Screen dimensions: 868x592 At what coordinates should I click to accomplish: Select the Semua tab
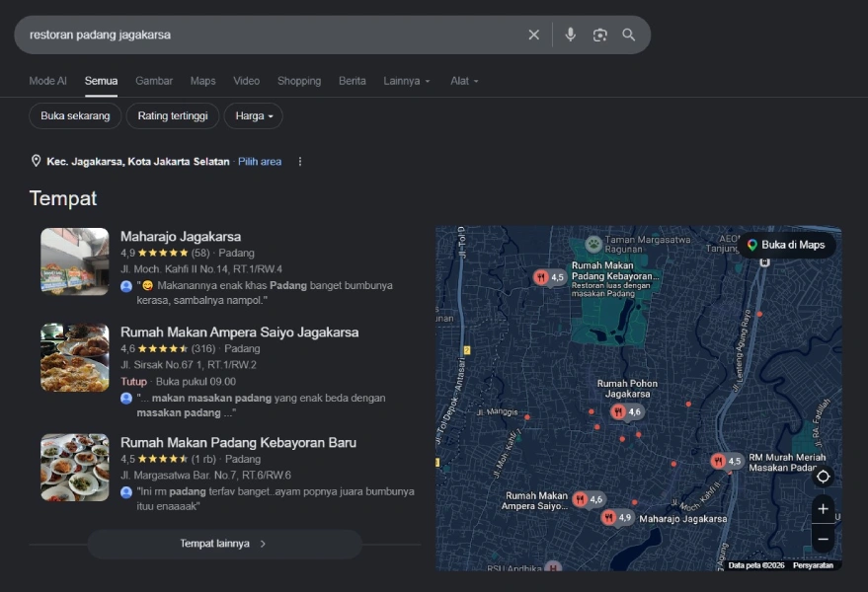(x=101, y=81)
